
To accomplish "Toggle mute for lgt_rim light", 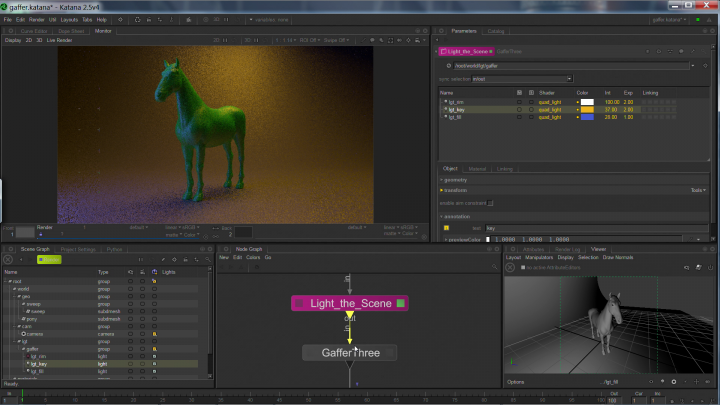I will click(518, 101).
